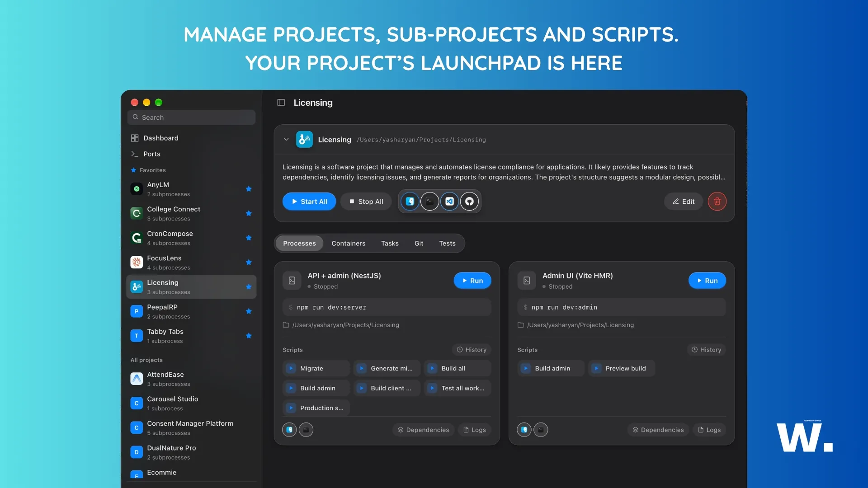Click the Licensing project logo in header
This screenshot has height=488, width=868.
(304, 140)
